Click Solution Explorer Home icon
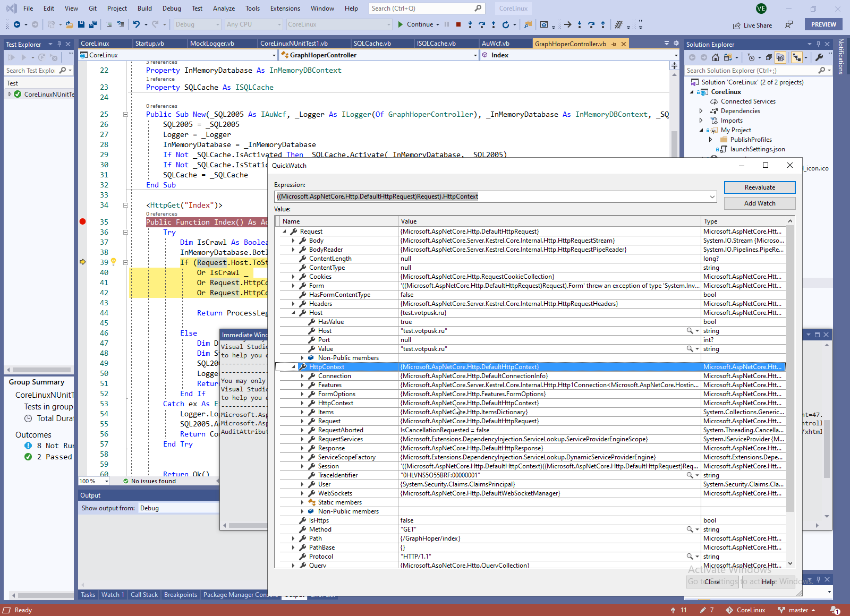Screen dimensions: 850x616 (716, 57)
